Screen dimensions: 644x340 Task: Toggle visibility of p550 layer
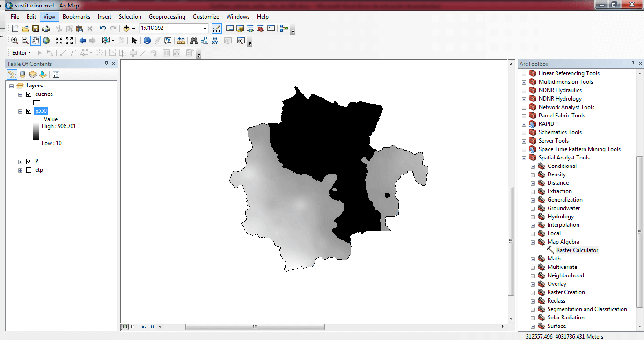click(x=29, y=111)
